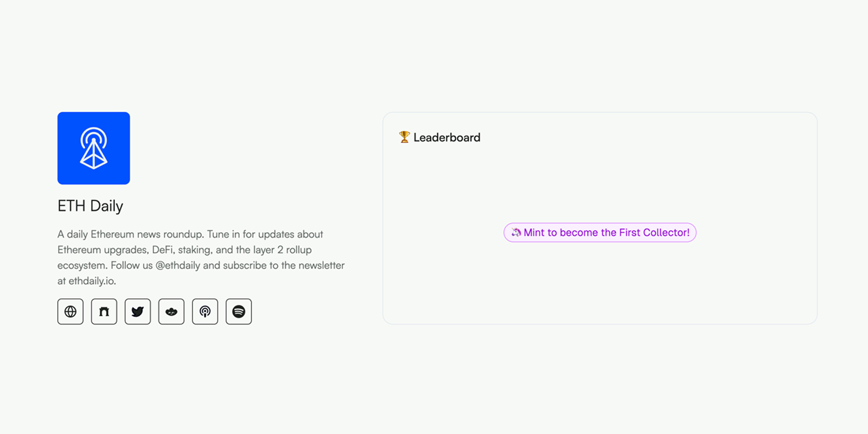Click the unicorn emoji in Mint pill
Viewport: 868px width, 434px height.
pyautogui.click(x=516, y=232)
